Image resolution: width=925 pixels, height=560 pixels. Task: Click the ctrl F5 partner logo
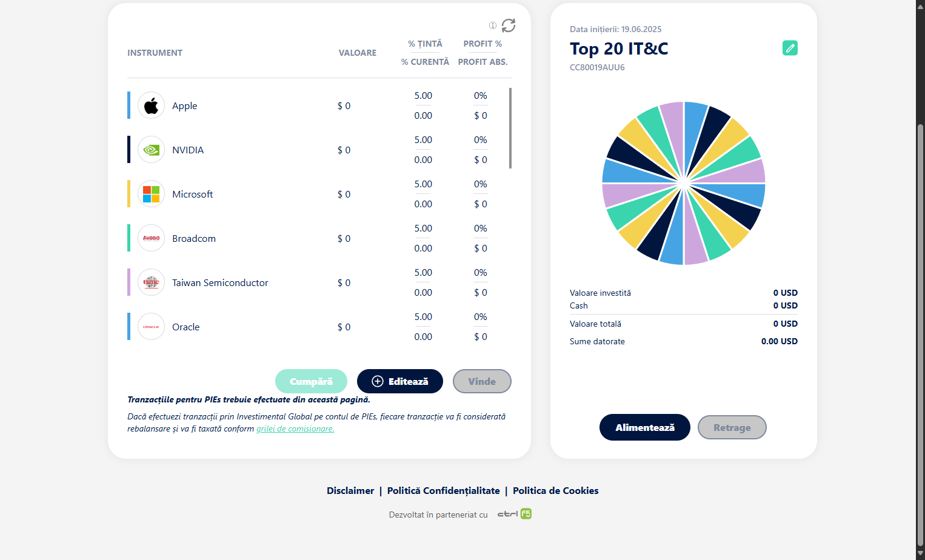(515, 514)
